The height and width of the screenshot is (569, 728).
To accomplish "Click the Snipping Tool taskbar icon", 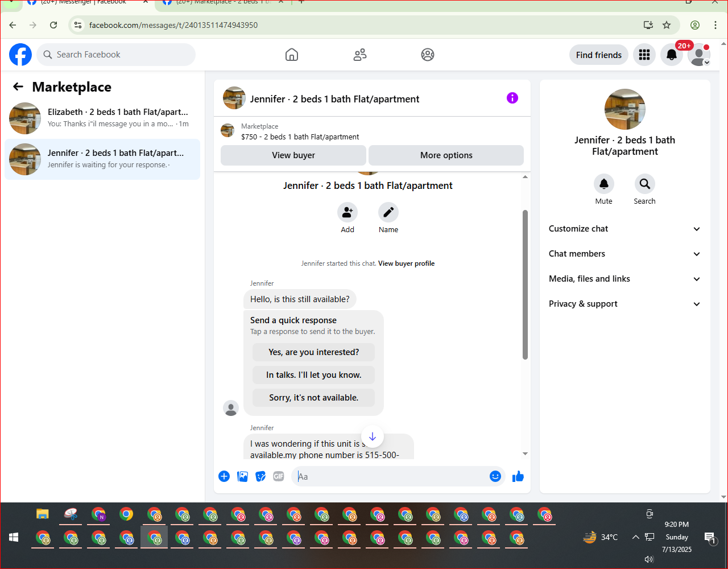I will [x=71, y=515].
